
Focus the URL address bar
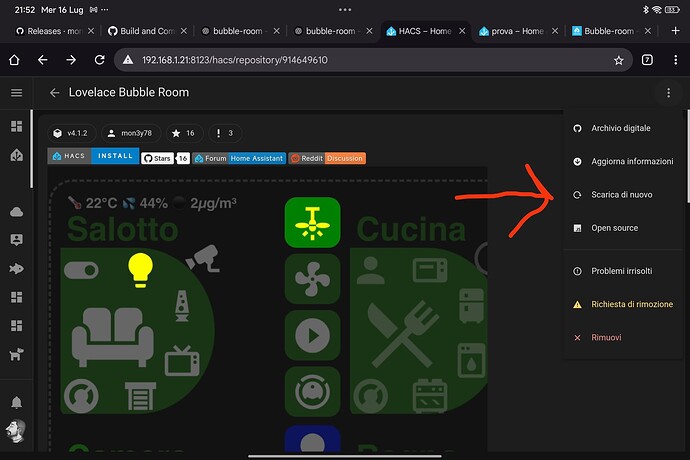coord(373,60)
